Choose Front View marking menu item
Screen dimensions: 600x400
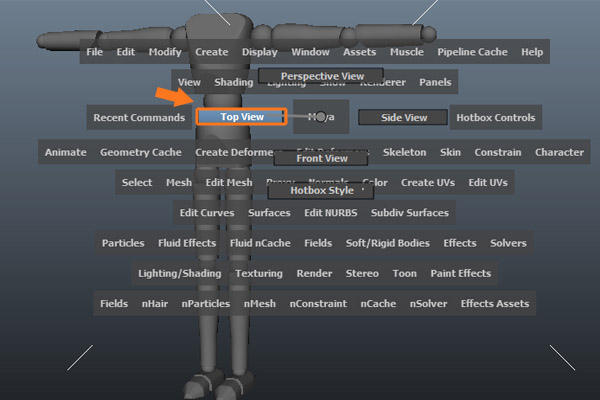pyautogui.click(x=321, y=158)
